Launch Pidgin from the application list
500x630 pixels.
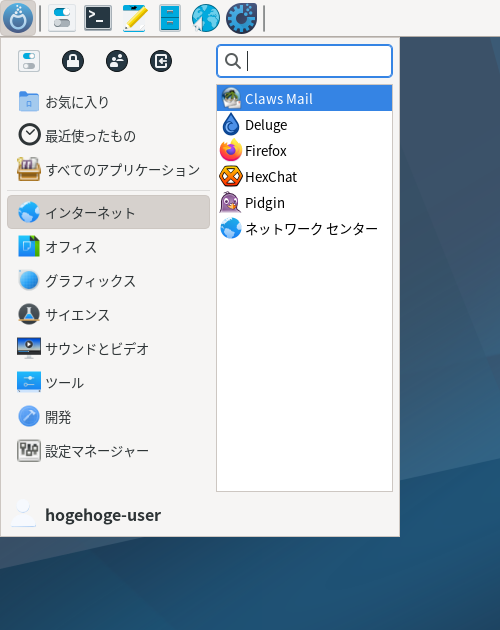(x=304, y=202)
